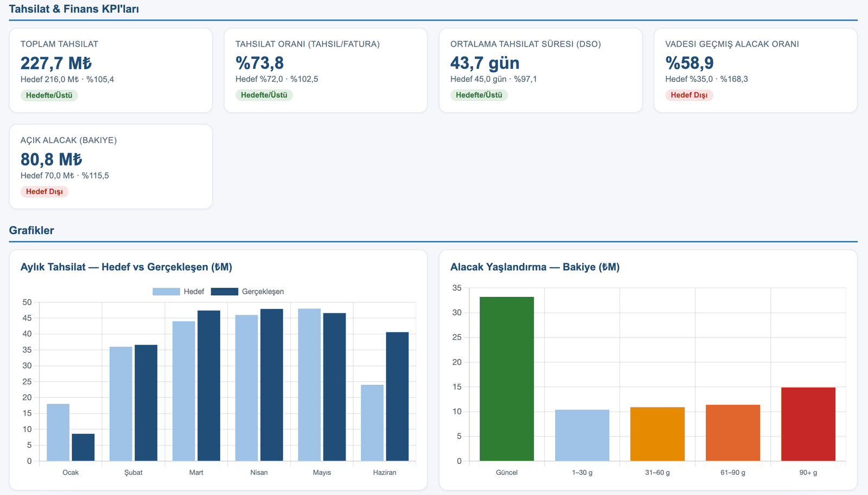Click the Ocak Gerçekleşen bar
Viewport: 868px width, 495px height.
[x=83, y=447]
